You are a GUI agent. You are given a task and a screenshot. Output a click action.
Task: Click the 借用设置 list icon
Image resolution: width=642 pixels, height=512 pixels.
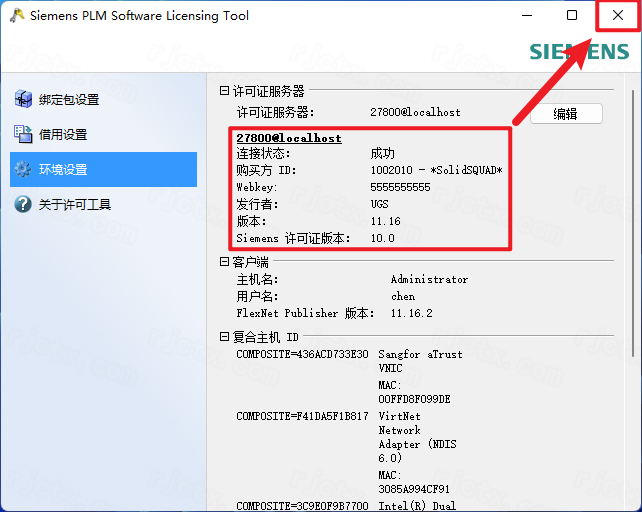click(22, 134)
